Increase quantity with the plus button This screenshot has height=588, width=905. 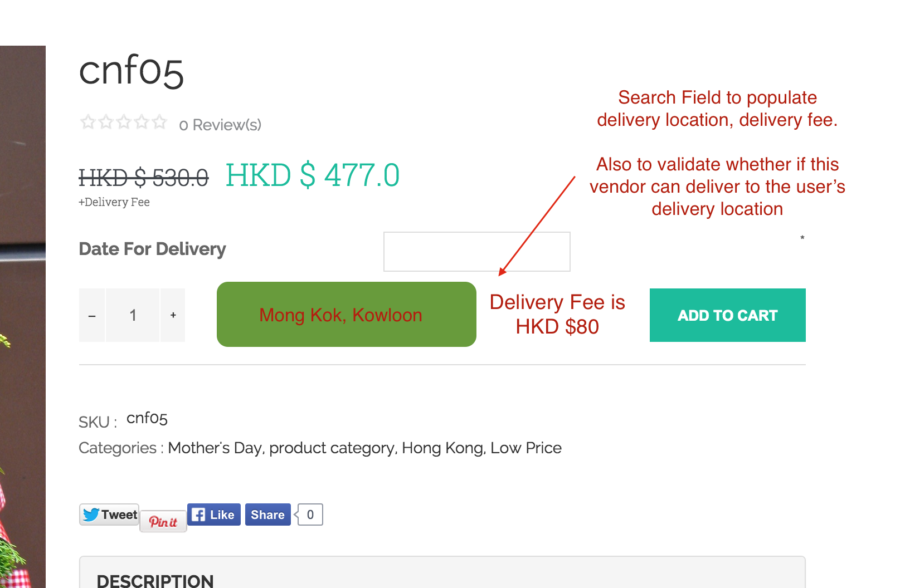coord(173,315)
